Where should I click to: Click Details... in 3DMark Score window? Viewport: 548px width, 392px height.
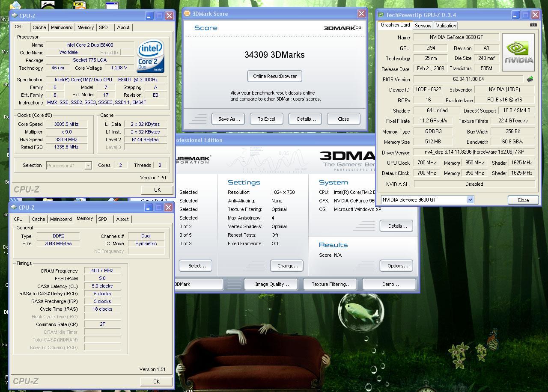(x=306, y=119)
